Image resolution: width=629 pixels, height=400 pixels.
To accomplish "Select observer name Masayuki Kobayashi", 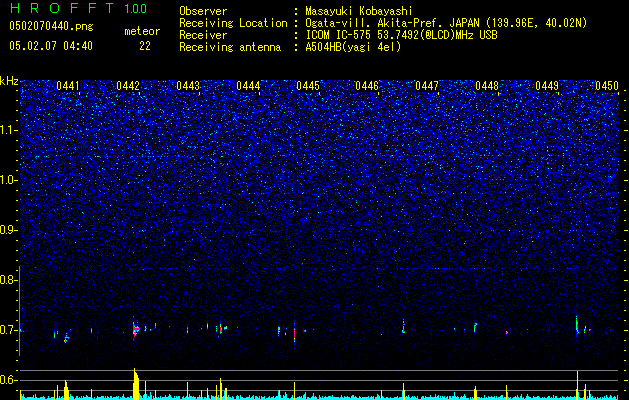I will pyautogui.click(x=359, y=11).
